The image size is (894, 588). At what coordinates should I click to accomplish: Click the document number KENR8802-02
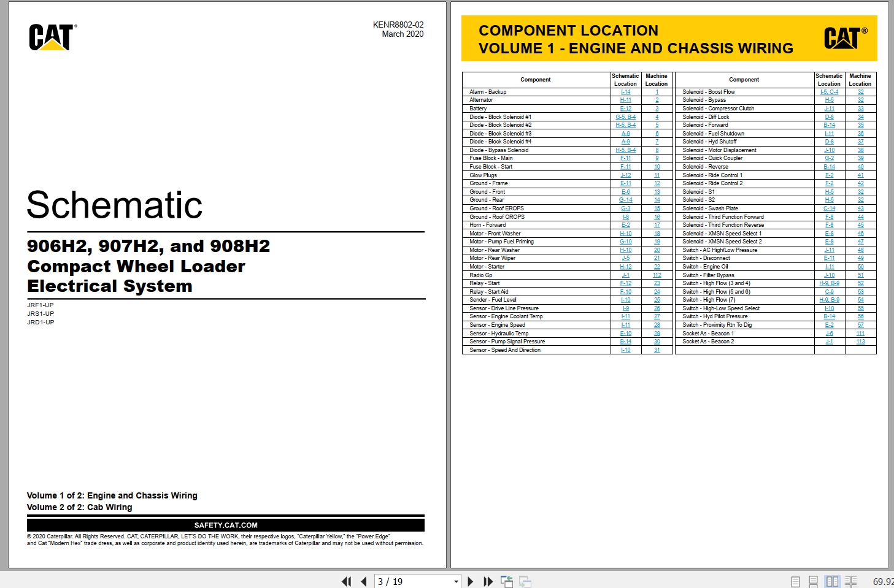[398, 25]
